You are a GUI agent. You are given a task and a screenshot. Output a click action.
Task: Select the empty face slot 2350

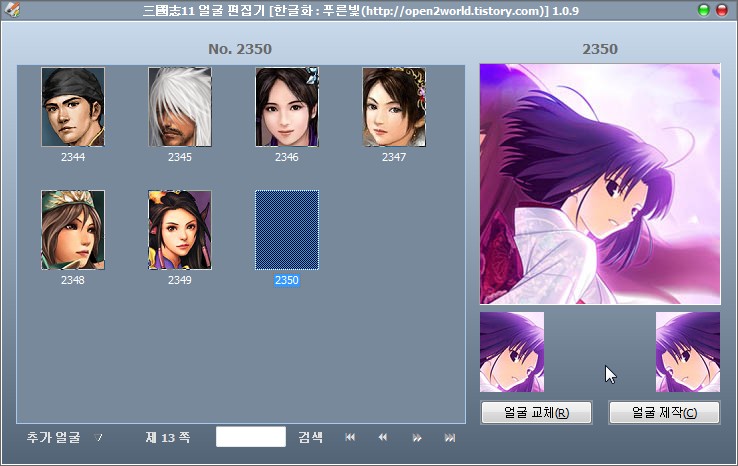(287, 230)
